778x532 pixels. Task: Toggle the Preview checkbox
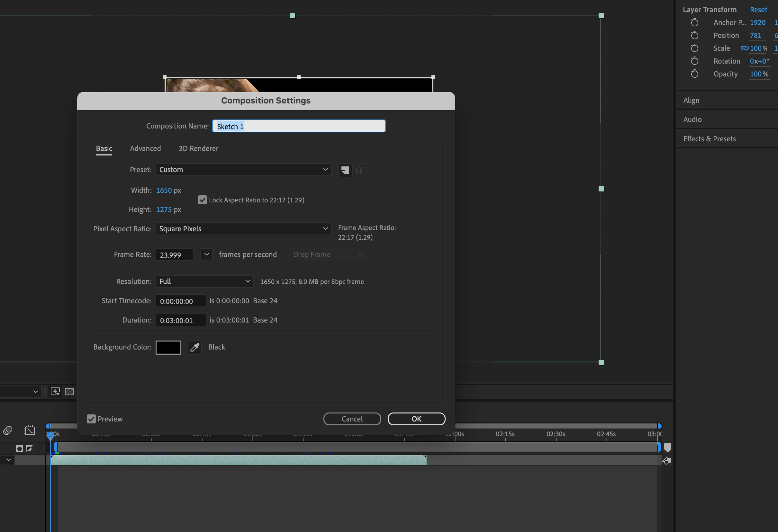[91, 419]
